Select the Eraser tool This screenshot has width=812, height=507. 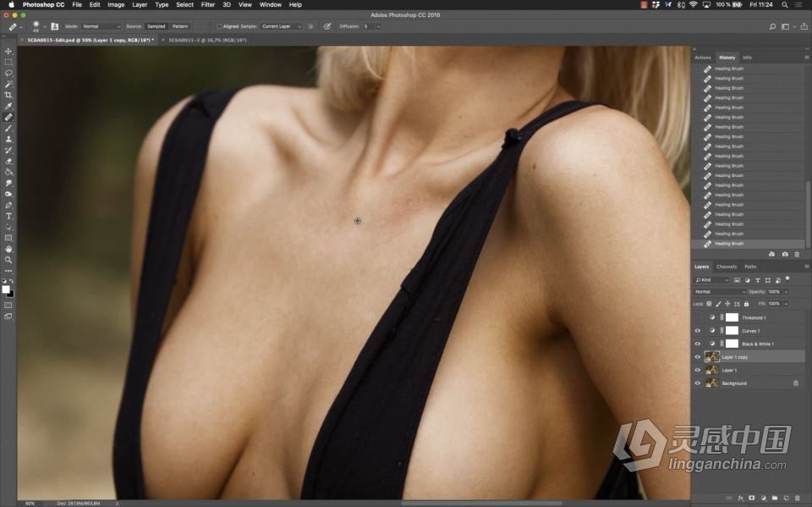tap(8, 161)
